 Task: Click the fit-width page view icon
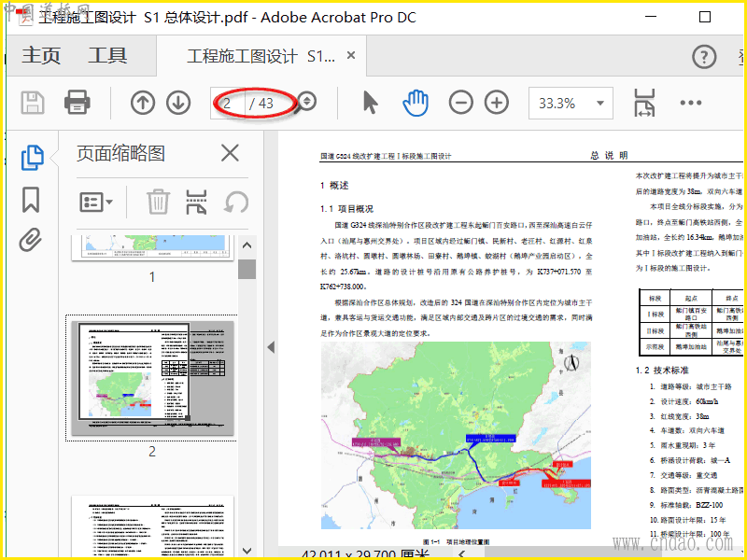[x=644, y=103]
